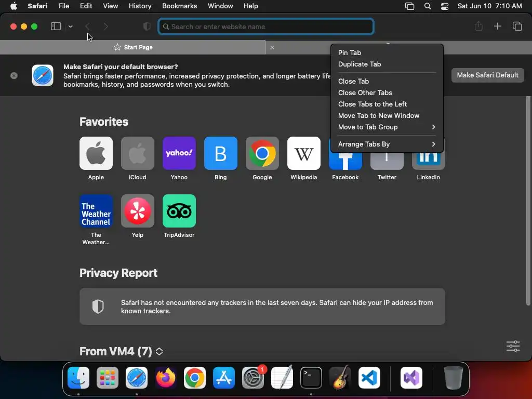
Task: Open Control Center in menu bar
Action: click(x=445, y=6)
